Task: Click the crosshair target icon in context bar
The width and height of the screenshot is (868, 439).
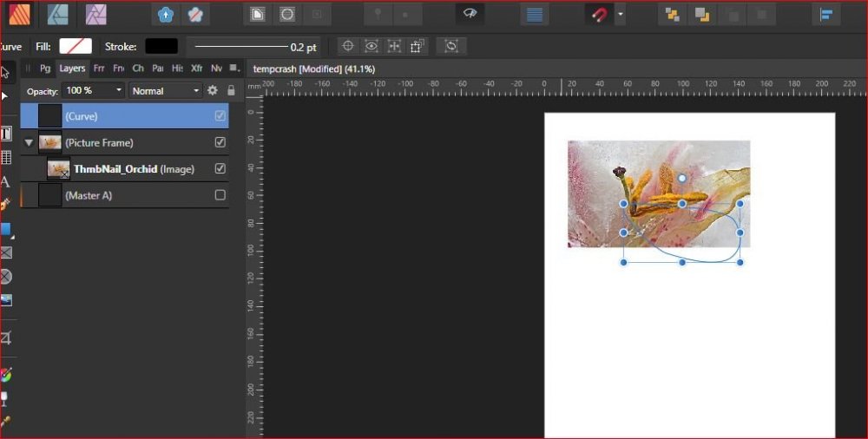Action: (x=348, y=47)
